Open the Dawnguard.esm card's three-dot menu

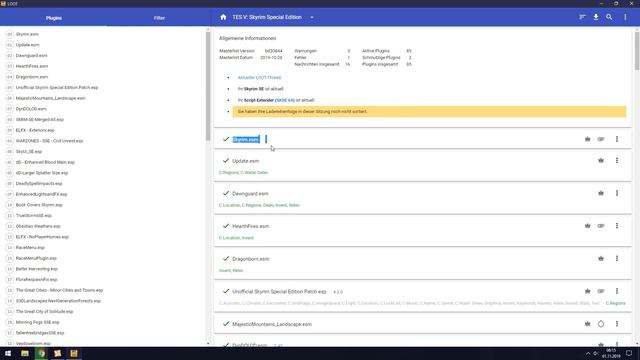tap(617, 193)
